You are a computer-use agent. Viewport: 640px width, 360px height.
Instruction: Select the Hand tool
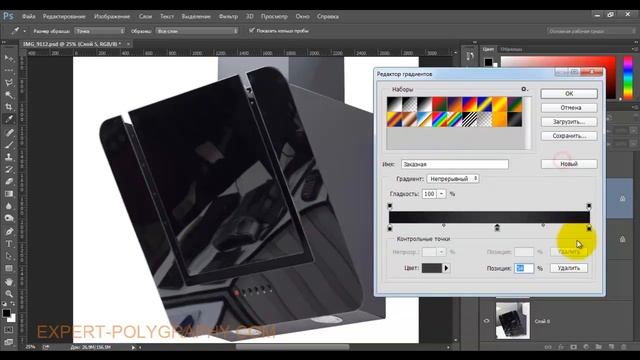click(9, 282)
